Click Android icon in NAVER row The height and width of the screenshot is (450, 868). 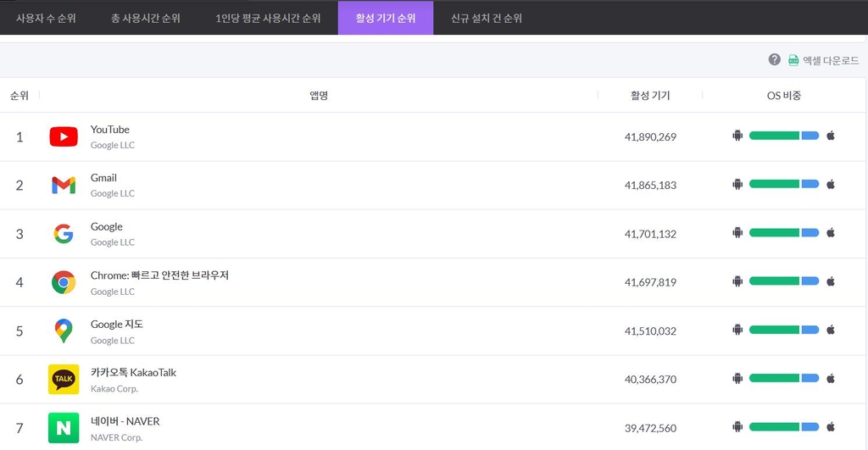click(x=737, y=427)
